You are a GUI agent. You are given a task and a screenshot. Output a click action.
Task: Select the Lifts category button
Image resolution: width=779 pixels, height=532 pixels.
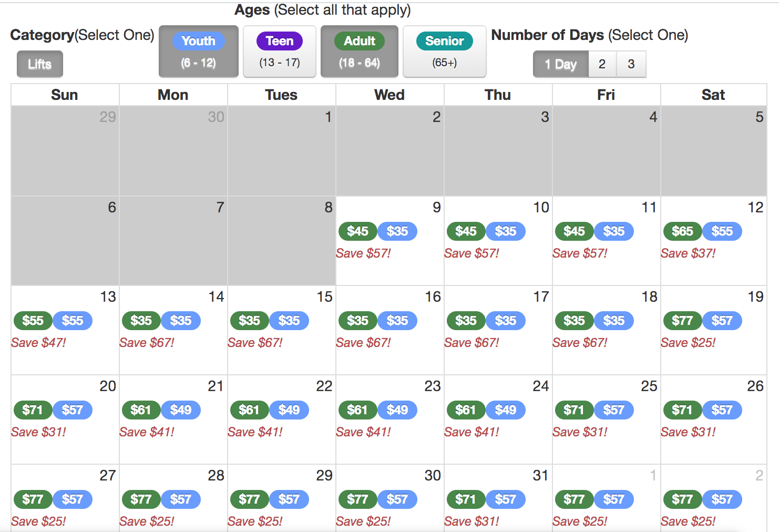click(40, 64)
